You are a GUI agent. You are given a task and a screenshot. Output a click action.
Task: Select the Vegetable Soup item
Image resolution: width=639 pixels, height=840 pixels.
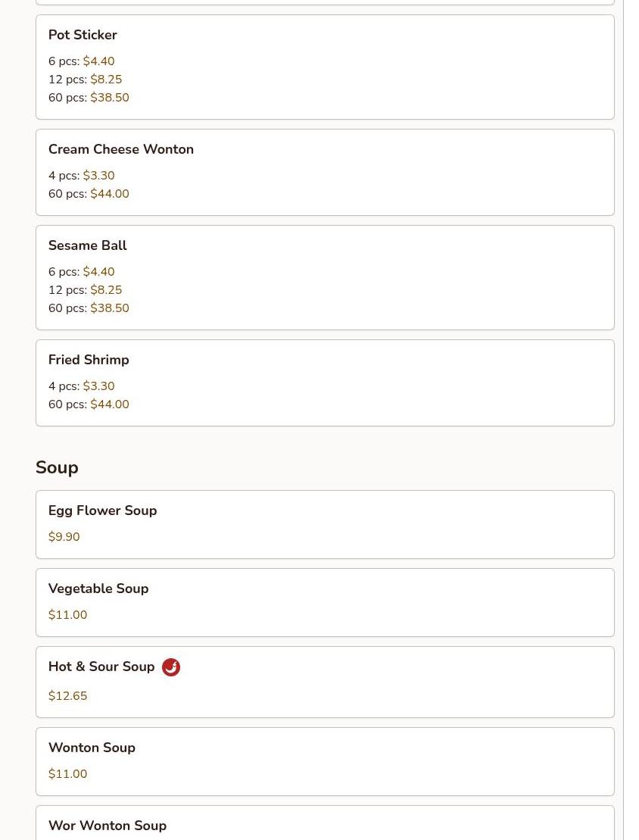(325, 603)
